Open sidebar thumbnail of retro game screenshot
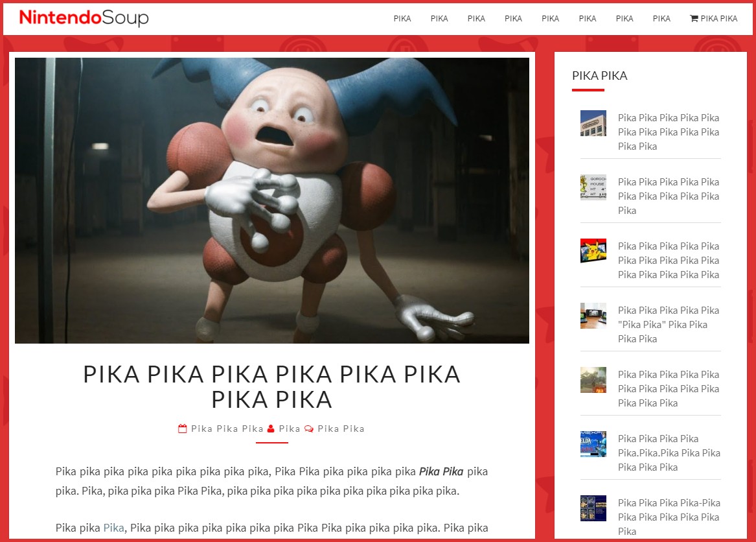Viewport: 756px width, 542px height. click(x=593, y=187)
